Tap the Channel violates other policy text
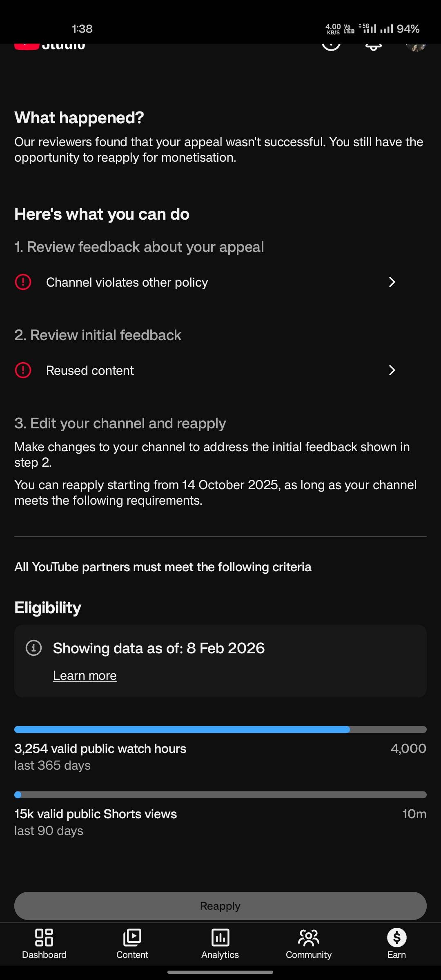Screen dimensions: 441x980 click(127, 283)
